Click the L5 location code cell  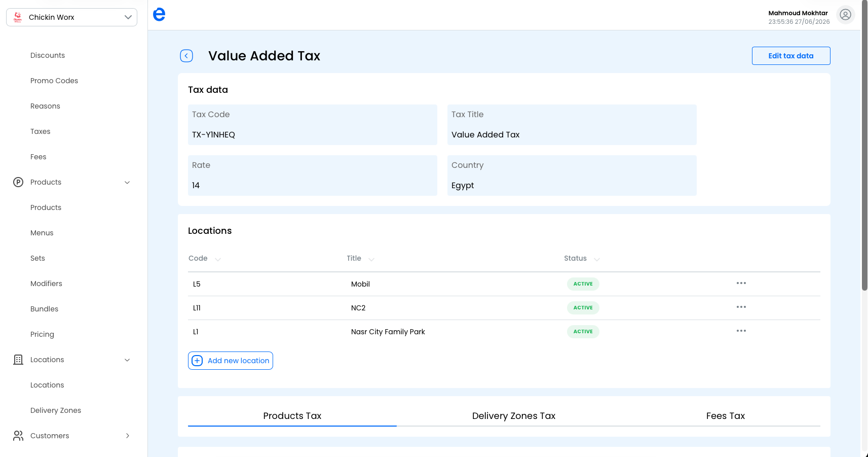[197, 284]
